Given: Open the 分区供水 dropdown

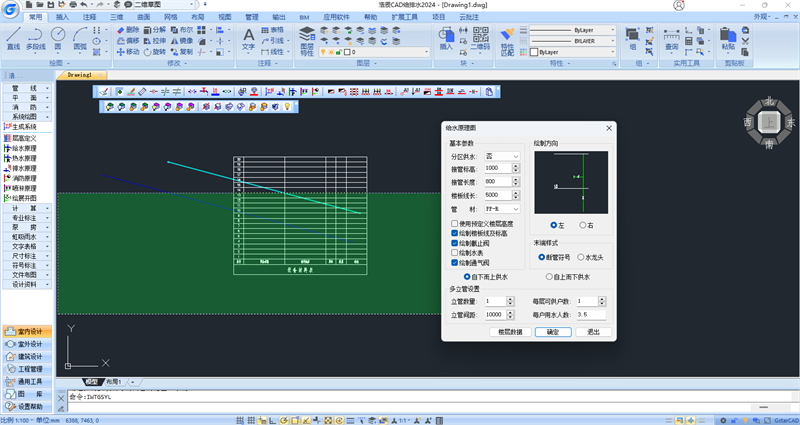Looking at the screenshot, I should tap(502, 156).
